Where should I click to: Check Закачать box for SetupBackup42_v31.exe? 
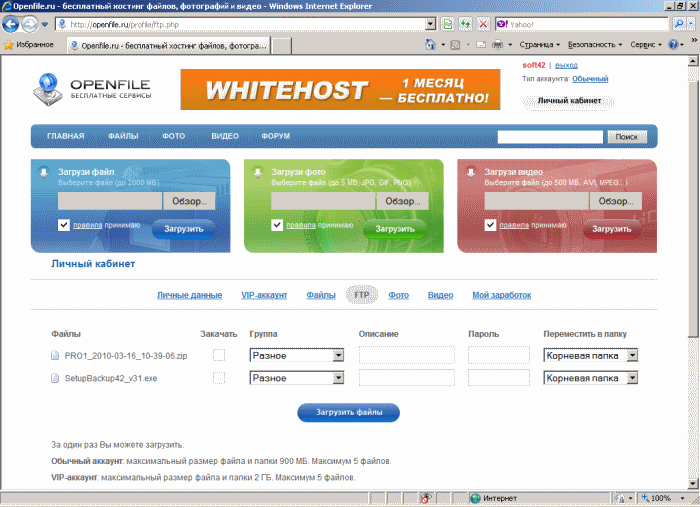[x=219, y=378]
